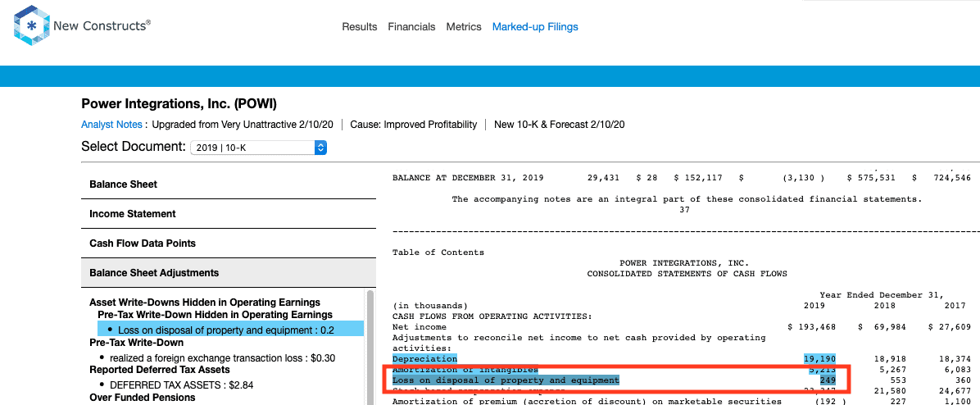The image size is (980, 405).
Task: Click the Pre-Tax Write-Down Hidden in Operating Earnings heading
Action: (215, 314)
